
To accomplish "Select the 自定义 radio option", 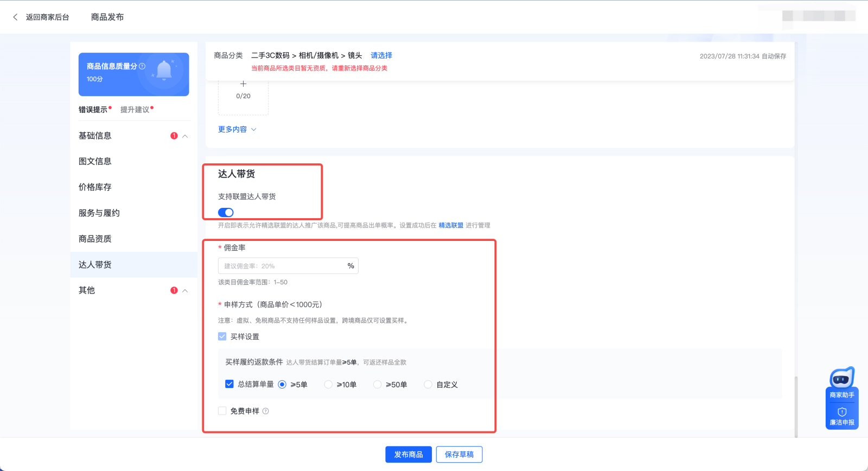I will pos(428,384).
